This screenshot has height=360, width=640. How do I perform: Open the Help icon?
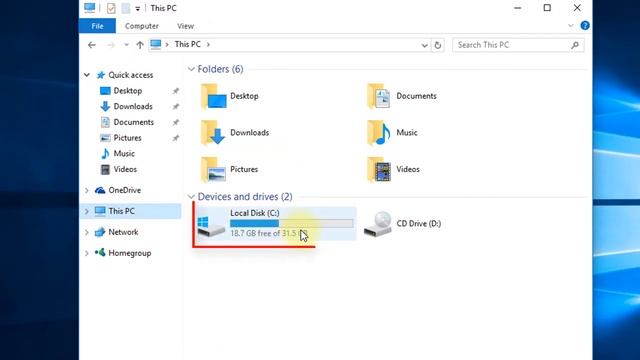coord(585,25)
